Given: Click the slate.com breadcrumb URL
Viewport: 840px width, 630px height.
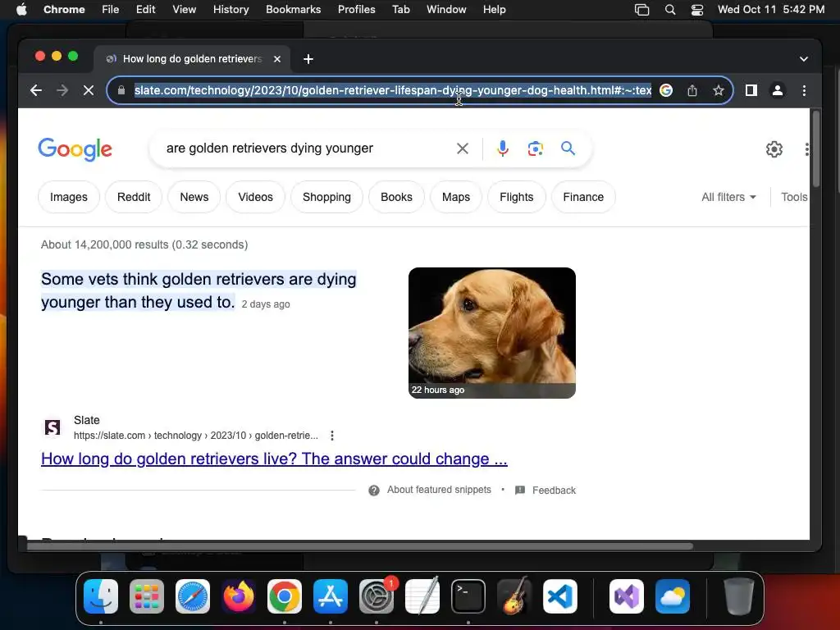Looking at the screenshot, I should pos(195,436).
